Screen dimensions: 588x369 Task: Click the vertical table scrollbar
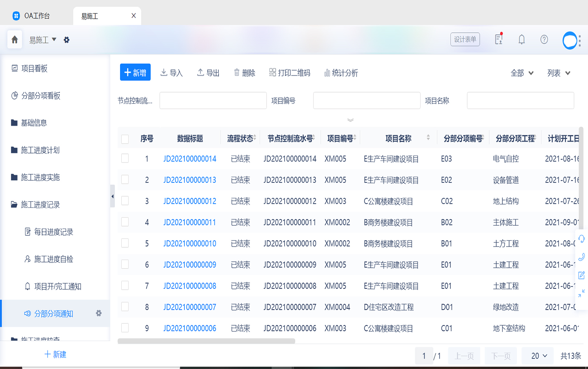(581, 178)
